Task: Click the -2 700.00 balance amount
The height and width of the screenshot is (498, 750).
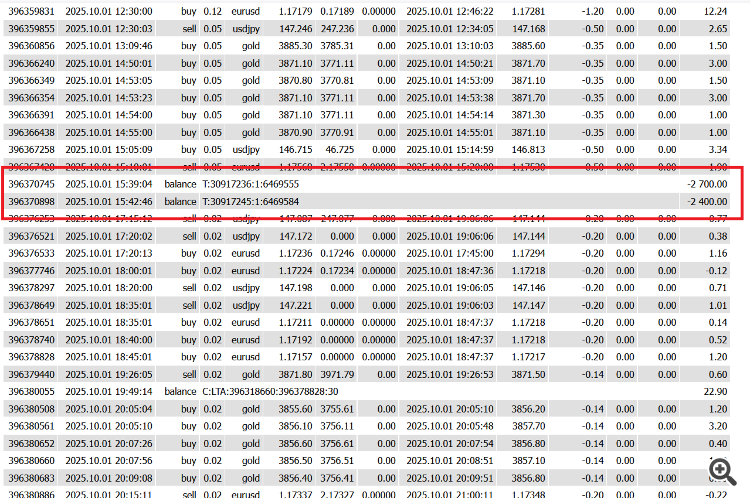Action: click(x=707, y=184)
